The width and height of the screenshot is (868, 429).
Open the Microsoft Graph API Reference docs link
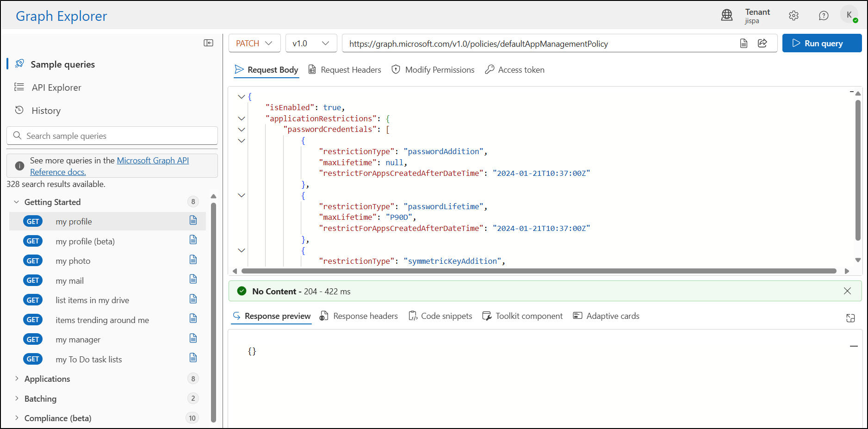tap(153, 160)
